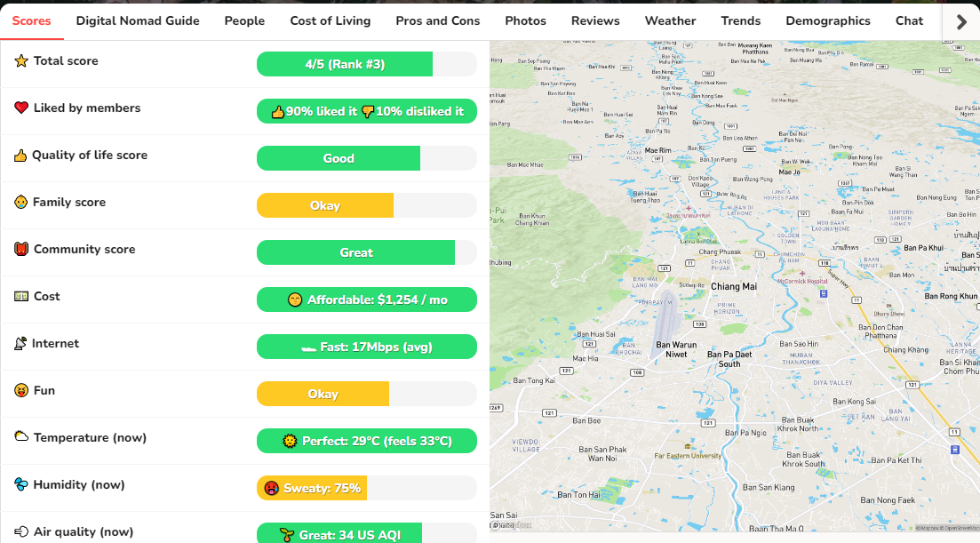Open the Digital Nomad Guide tab
Viewport: 980px width, 543px height.
pos(138,20)
